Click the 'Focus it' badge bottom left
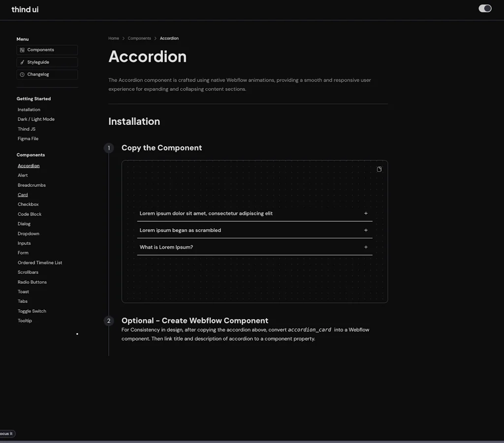This screenshot has width=504, height=443. (x=7, y=433)
